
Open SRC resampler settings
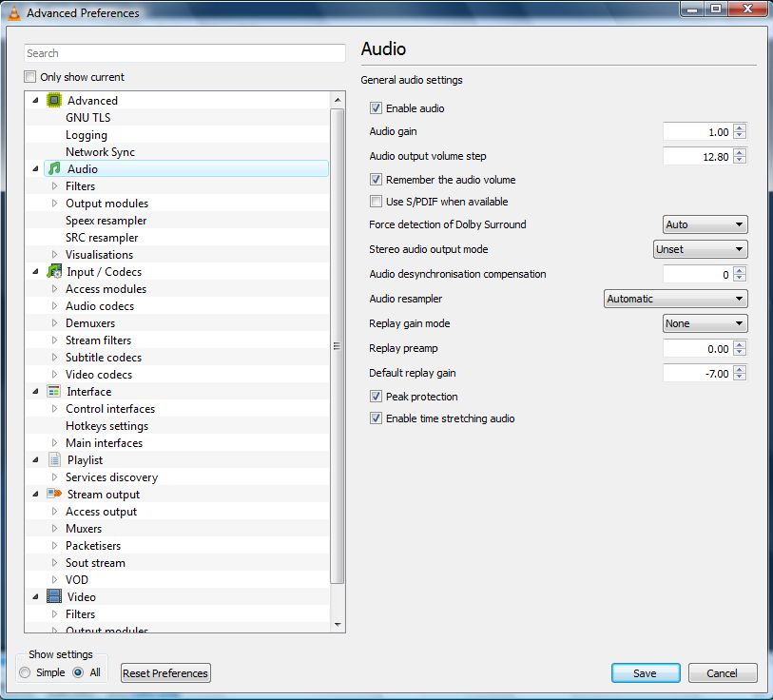coord(102,237)
